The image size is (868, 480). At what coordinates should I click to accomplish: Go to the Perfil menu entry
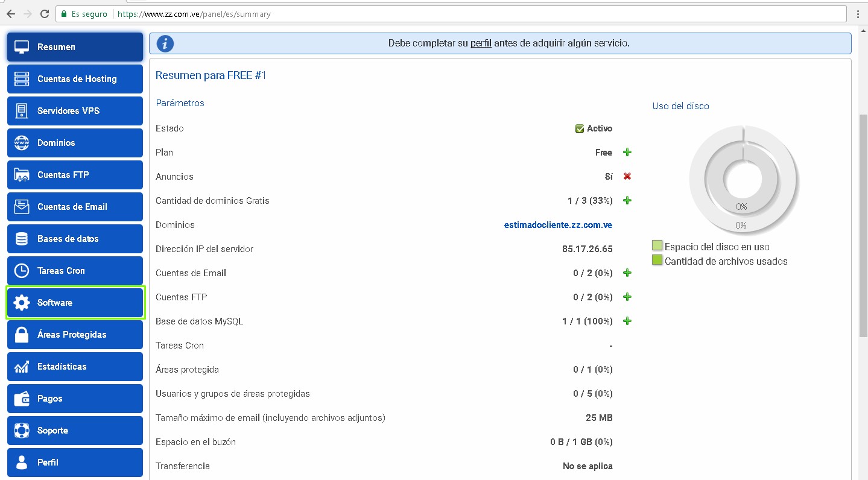75,463
